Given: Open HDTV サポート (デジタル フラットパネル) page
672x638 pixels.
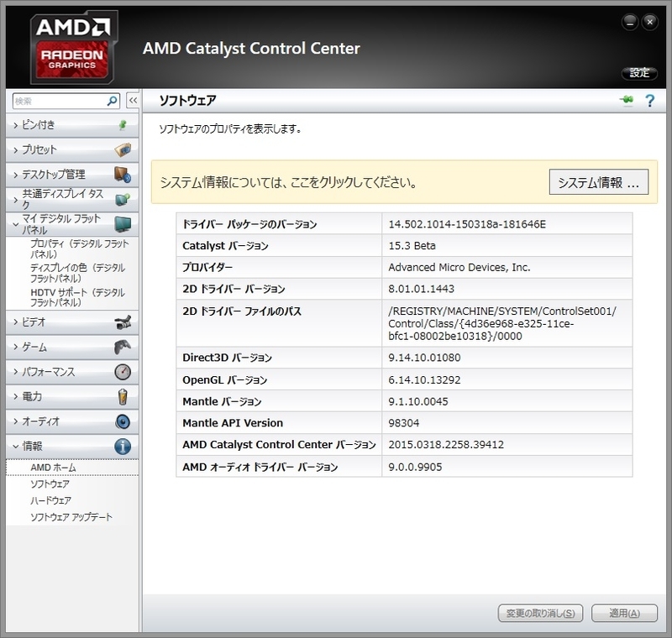Looking at the screenshot, I should [x=77, y=297].
